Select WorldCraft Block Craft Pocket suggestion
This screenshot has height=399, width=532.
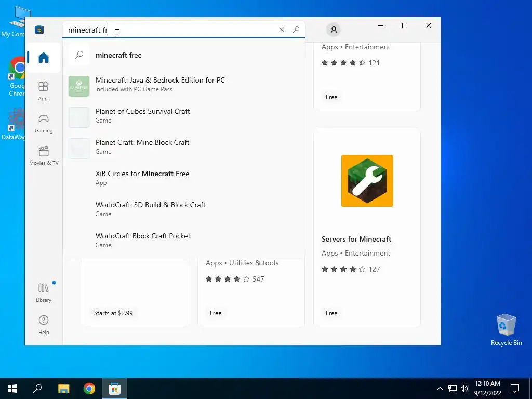(183, 241)
